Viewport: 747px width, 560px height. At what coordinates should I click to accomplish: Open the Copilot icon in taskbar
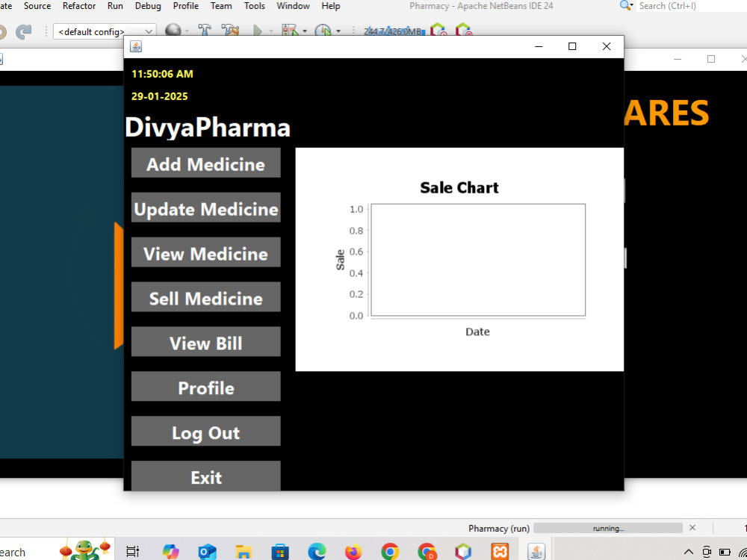(x=170, y=552)
